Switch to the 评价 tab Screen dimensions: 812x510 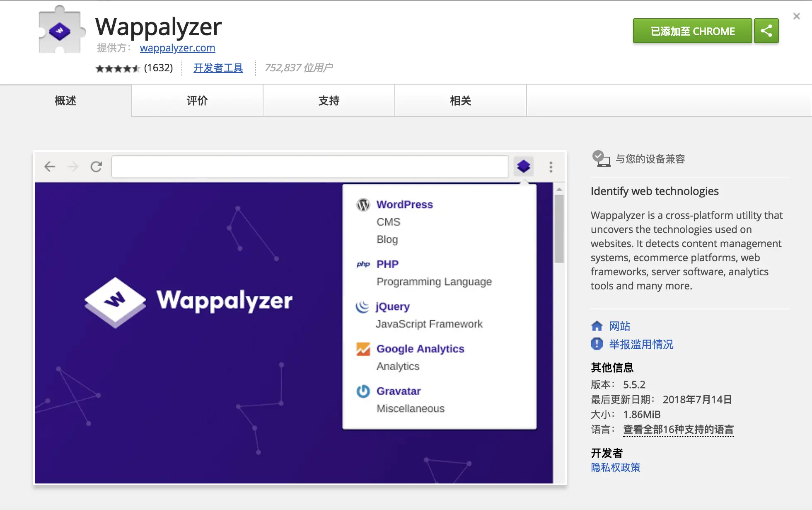[197, 100]
